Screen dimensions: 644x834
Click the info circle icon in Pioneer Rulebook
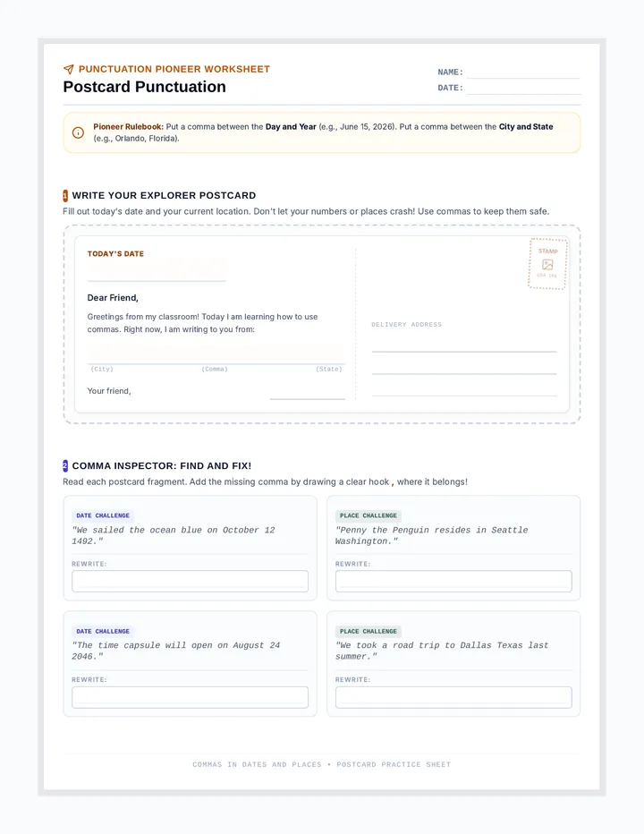78,132
